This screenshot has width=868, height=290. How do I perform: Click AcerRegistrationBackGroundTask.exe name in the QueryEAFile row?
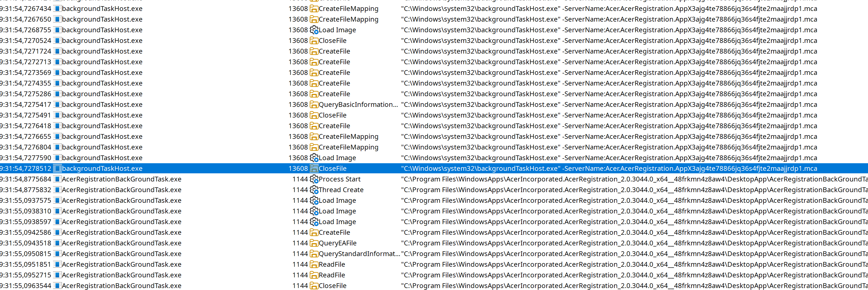[122, 243]
